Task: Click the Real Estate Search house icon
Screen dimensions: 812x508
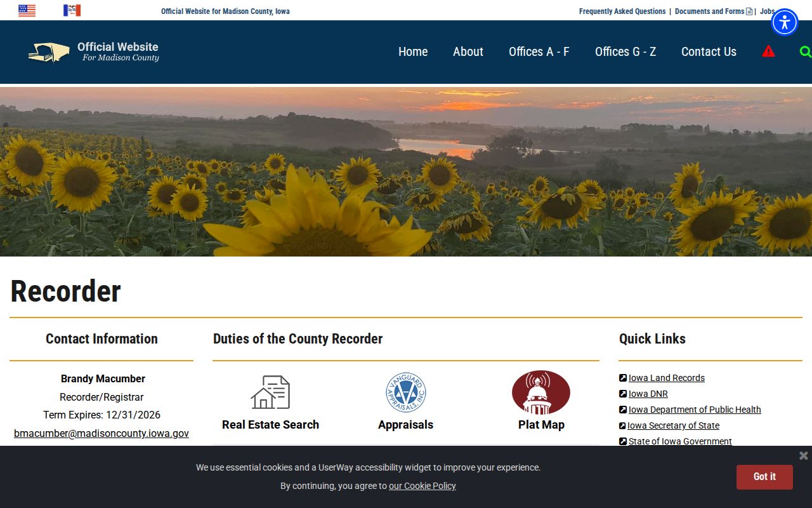Action: (270, 392)
